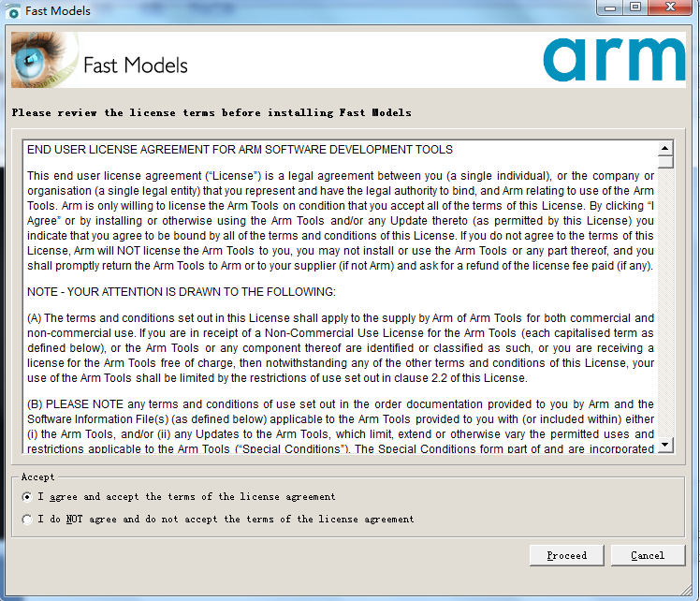The image size is (700, 601).
Task: Click the paragraph starting "(A) The terms"
Action: pos(341,348)
